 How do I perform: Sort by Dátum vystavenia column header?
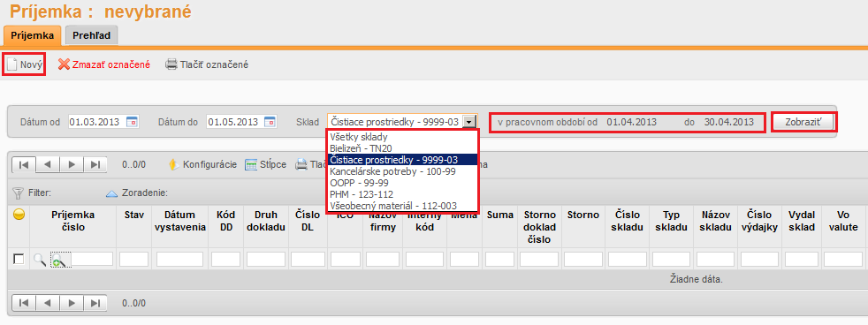point(180,221)
